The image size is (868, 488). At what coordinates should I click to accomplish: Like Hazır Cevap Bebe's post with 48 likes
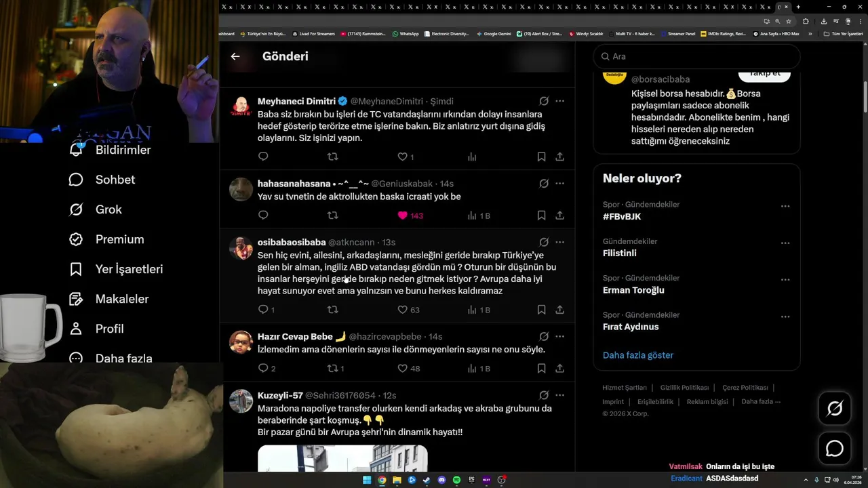[x=402, y=369]
